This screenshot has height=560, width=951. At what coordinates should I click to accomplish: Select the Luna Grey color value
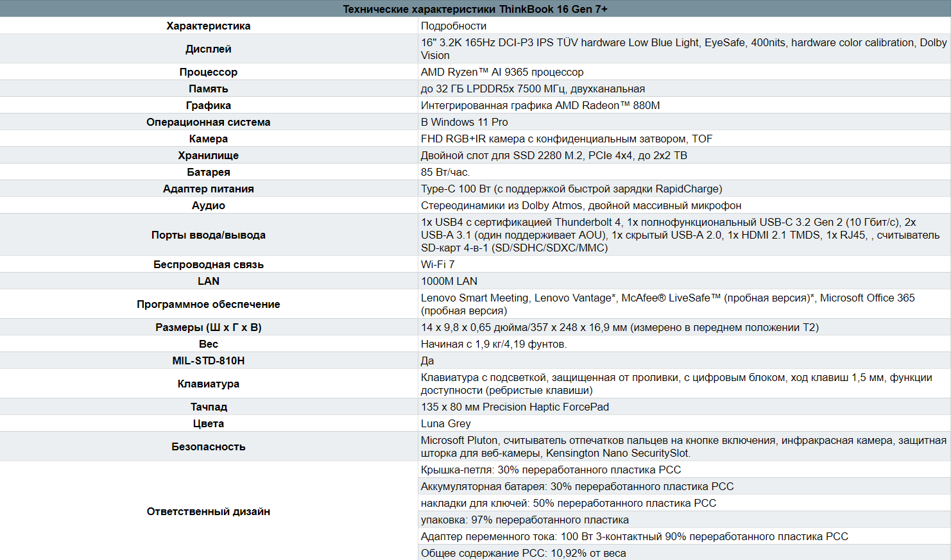click(x=444, y=423)
